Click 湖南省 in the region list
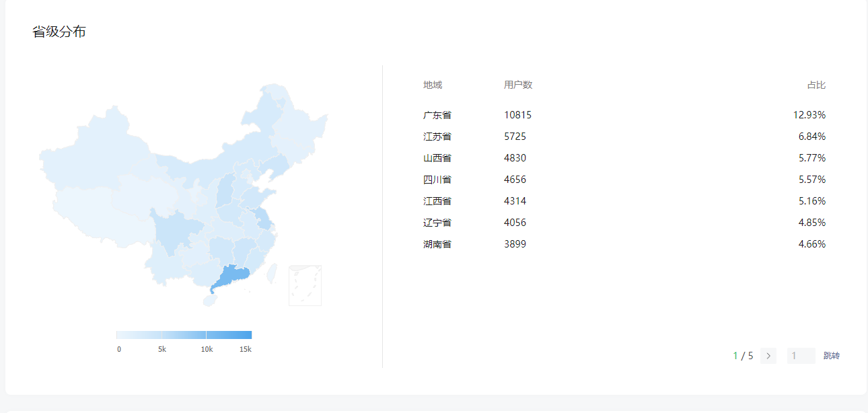This screenshot has height=413, width=868. pos(437,244)
